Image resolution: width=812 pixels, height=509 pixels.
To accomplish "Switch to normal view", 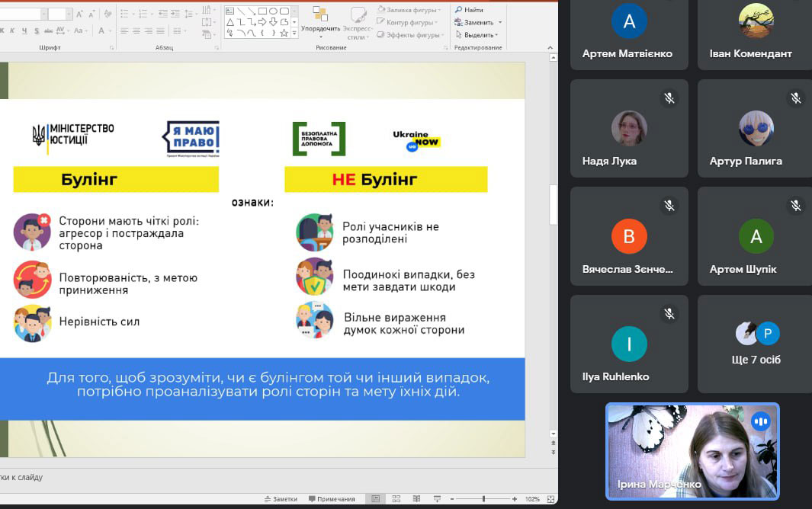I will [x=375, y=498].
